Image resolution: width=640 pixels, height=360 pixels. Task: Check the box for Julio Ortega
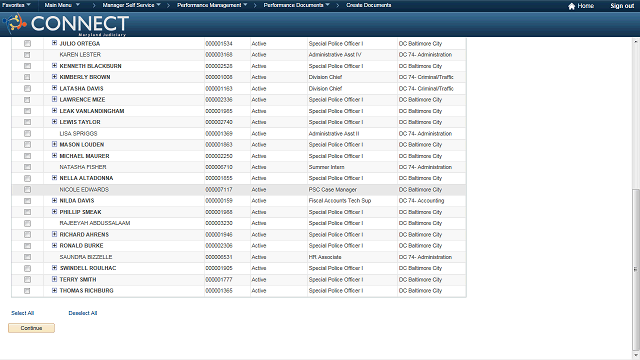click(27, 43)
